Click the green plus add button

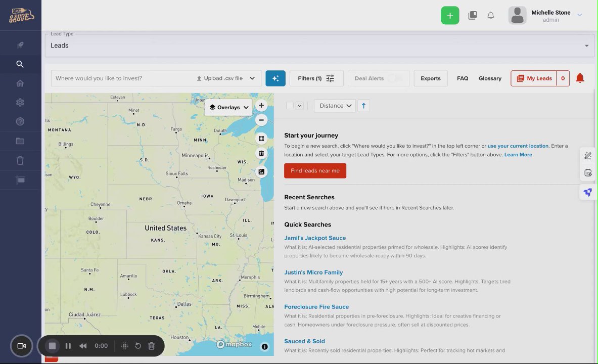pos(450,15)
